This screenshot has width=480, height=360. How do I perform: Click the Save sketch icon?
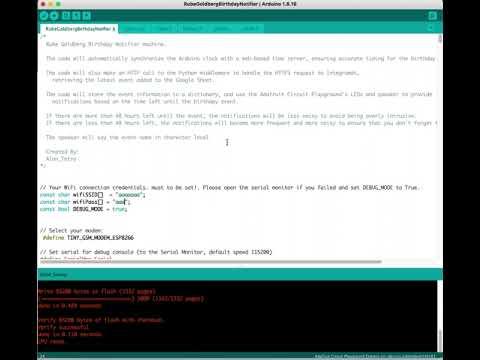[87, 16]
